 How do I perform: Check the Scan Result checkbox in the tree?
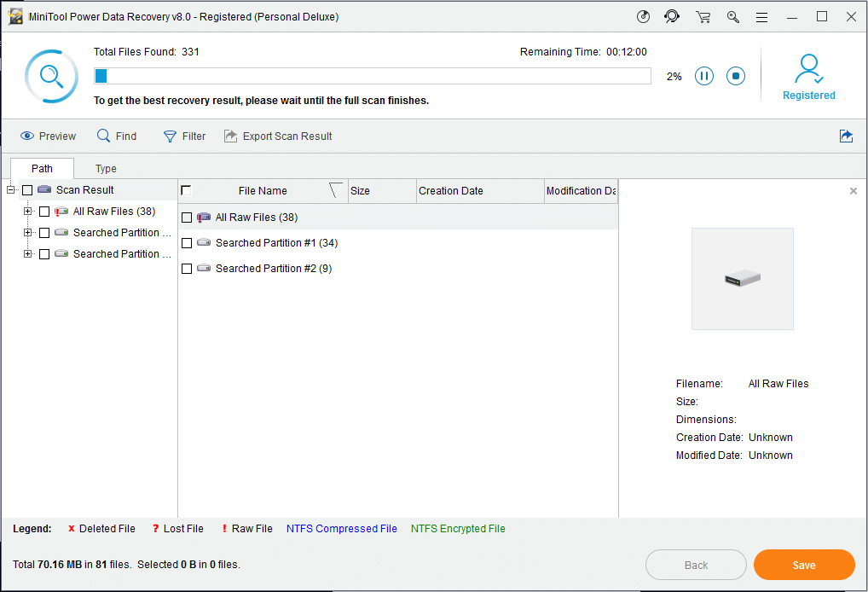(27, 190)
